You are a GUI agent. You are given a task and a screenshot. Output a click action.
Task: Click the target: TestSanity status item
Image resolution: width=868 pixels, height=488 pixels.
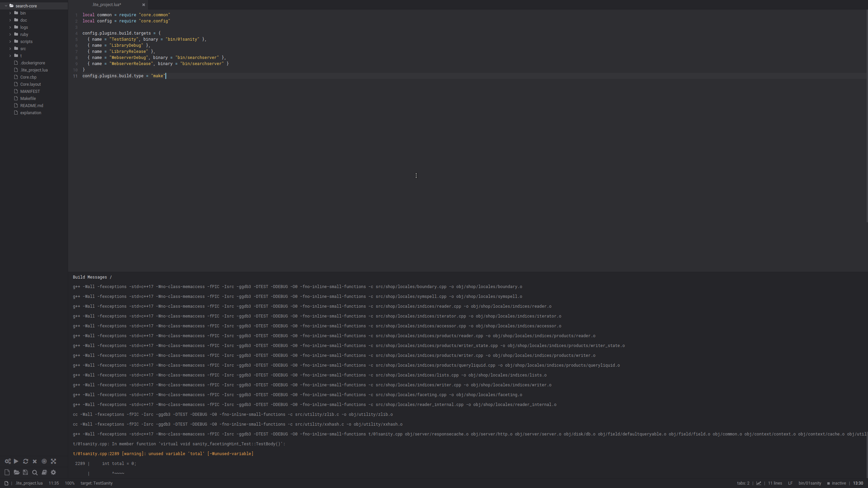(x=96, y=483)
